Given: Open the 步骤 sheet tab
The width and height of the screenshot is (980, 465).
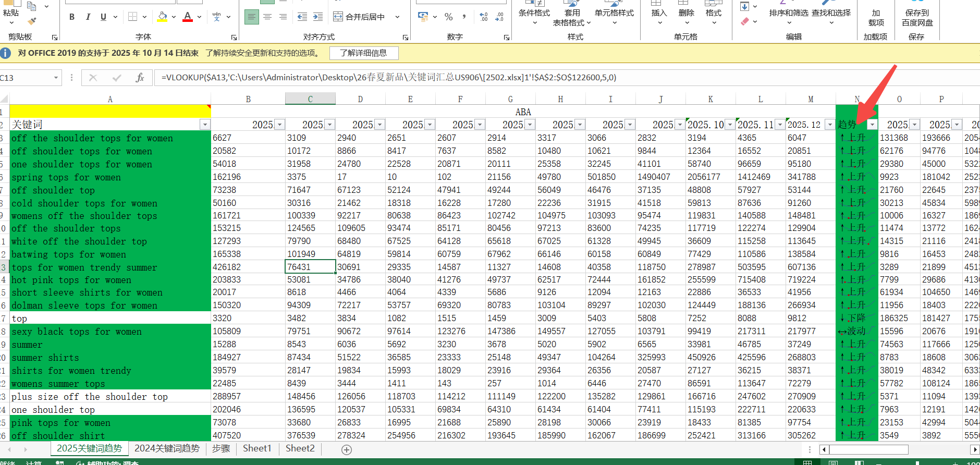Looking at the screenshot, I should tap(221, 448).
